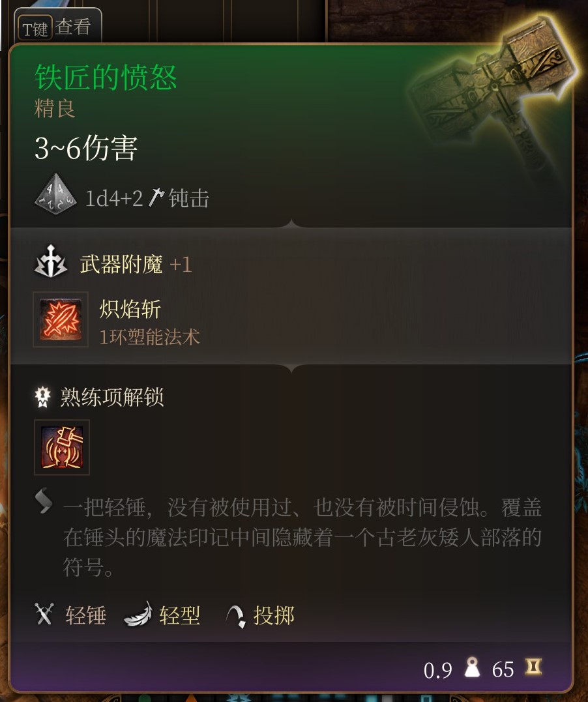Viewport: 588px width, 702px height.
Task: Click the curved arrow icon beside 投掷
Action: pyautogui.click(x=236, y=617)
